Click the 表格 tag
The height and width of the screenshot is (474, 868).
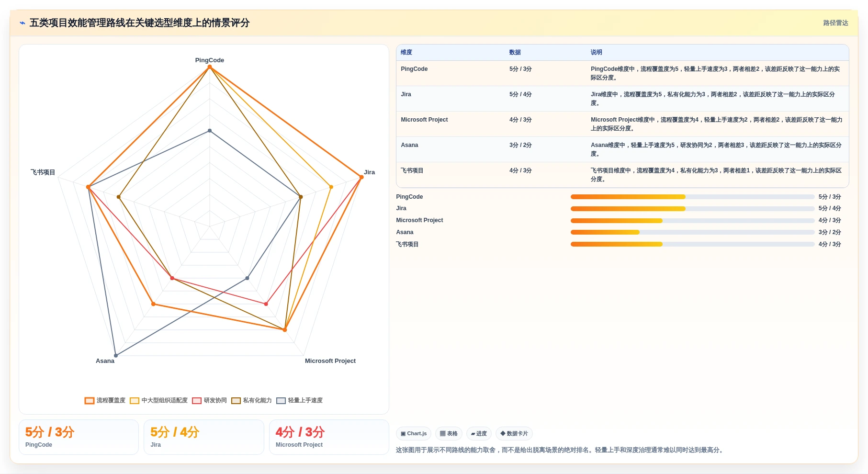pyautogui.click(x=449, y=434)
